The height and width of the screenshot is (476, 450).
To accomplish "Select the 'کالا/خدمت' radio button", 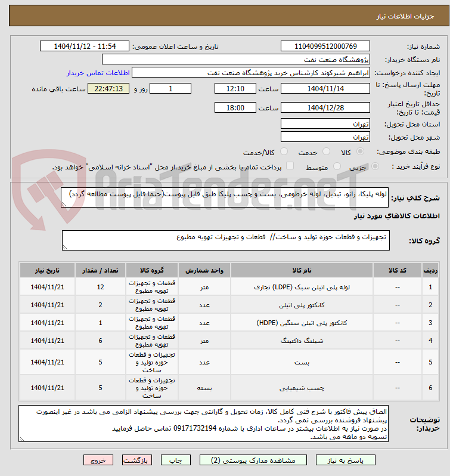I will [x=284, y=151].
